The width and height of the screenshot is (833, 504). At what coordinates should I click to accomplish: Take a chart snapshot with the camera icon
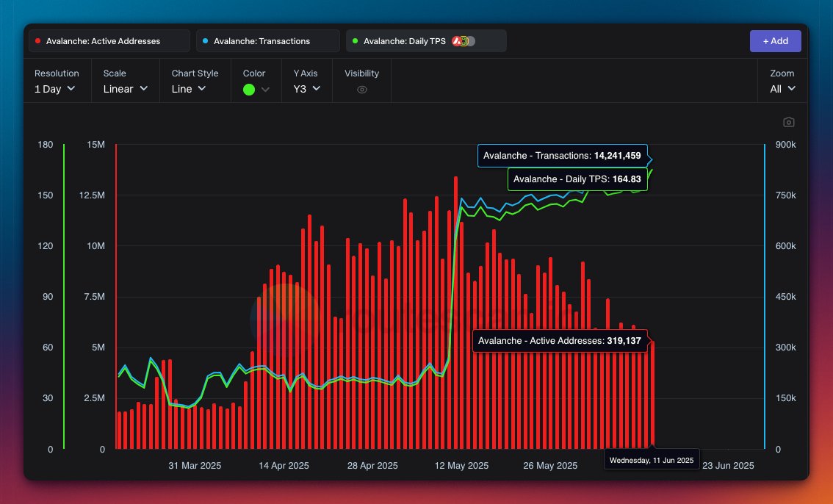point(789,122)
